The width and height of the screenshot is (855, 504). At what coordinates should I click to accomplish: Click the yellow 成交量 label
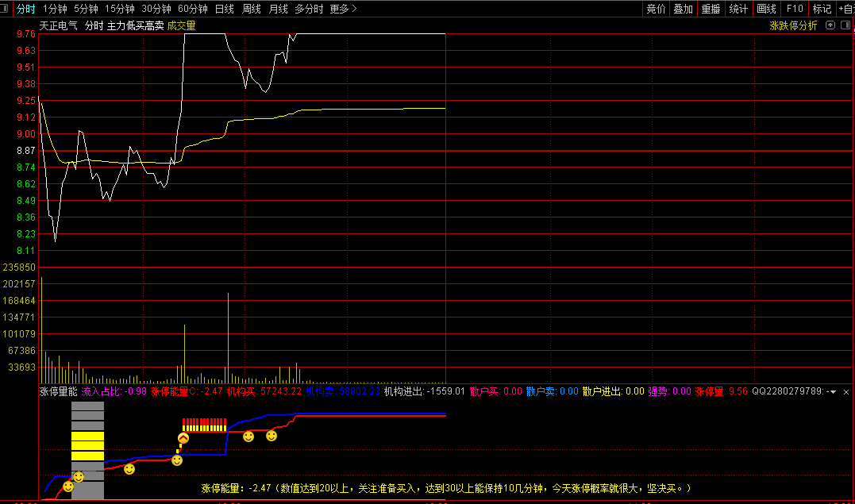pos(182,25)
